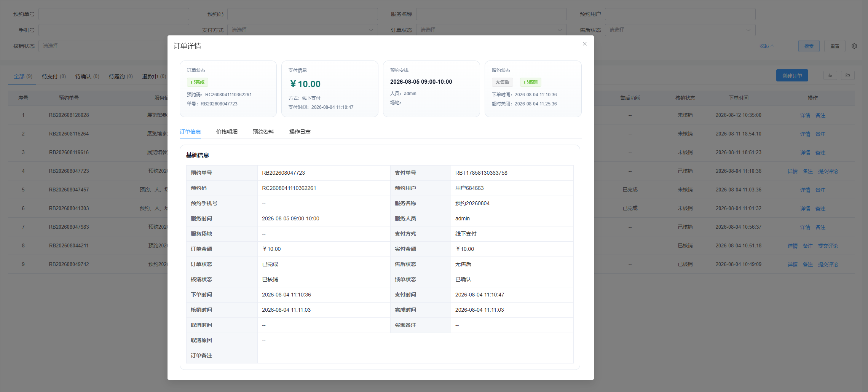Click the 服务名称 value 预约20260804
The height and width of the screenshot is (392, 868).
tap(472, 203)
